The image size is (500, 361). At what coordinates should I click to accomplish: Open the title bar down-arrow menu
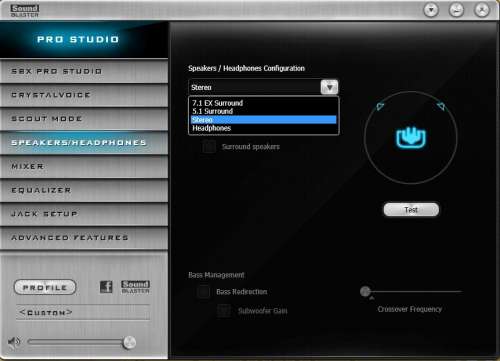431,10
